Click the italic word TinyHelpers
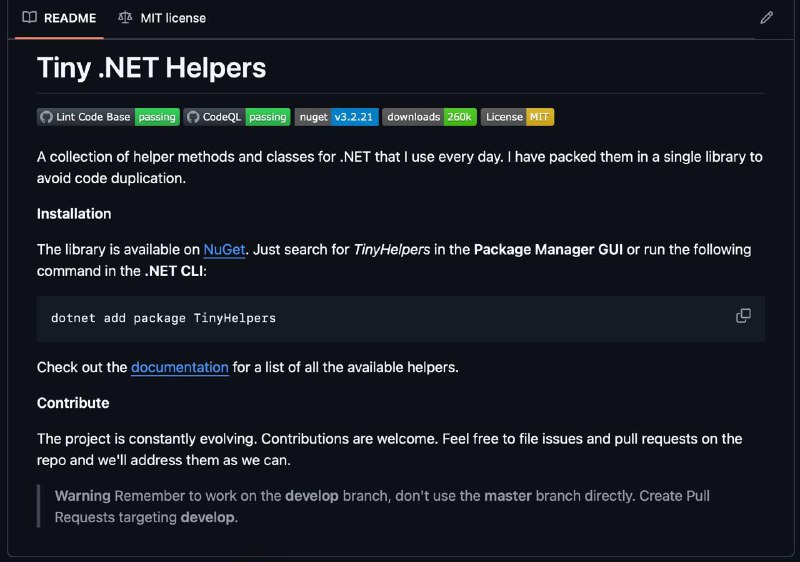 pyautogui.click(x=392, y=249)
